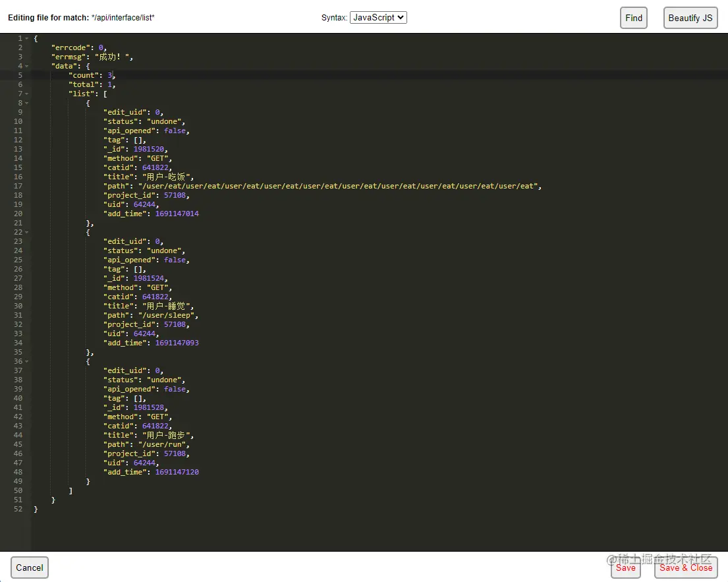Viewport: 728px width, 582px height.
Task: Click "tag": [] on line 26
Action: pos(125,269)
